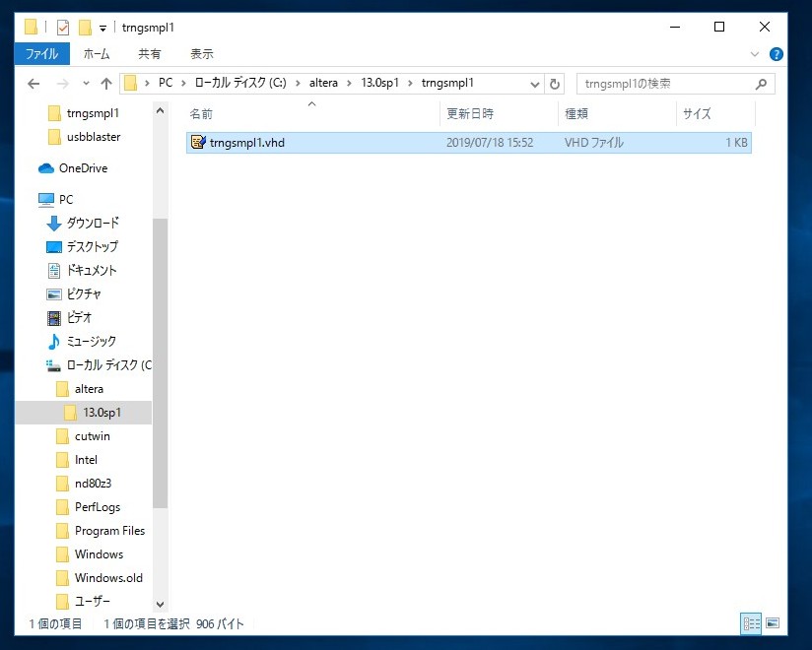The height and width of the screenshot is (650, 812).
Task: Click the title bar folder icon
Action: coord(32,27)
